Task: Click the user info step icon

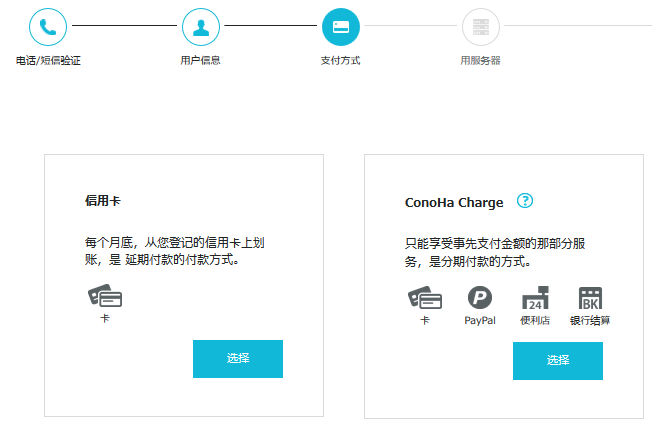Action: point(200,26)
